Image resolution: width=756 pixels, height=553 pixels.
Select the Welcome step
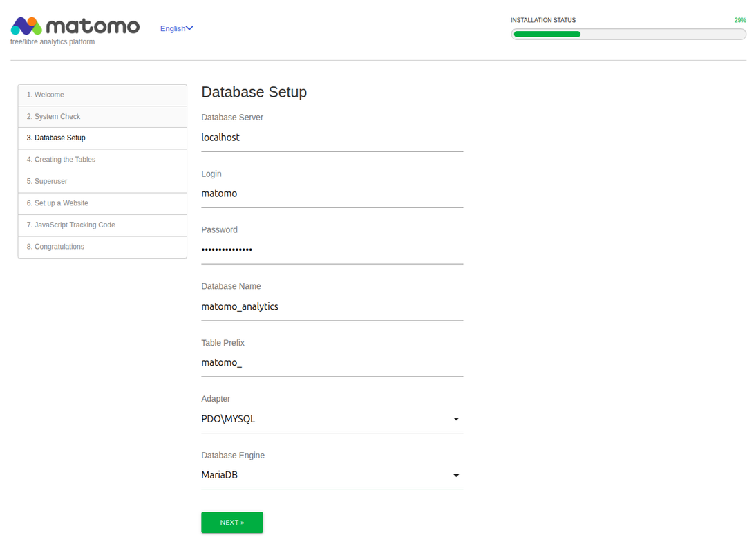[x=102, y=95]
